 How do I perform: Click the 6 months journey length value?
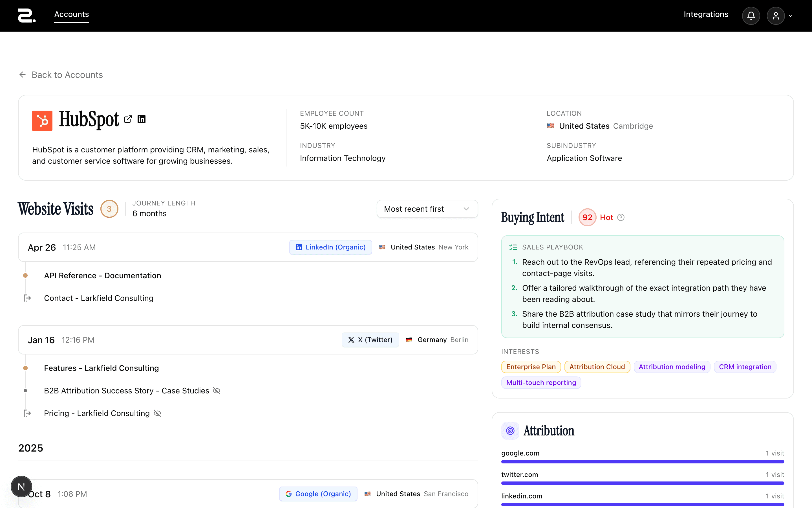tap(149, 213)
